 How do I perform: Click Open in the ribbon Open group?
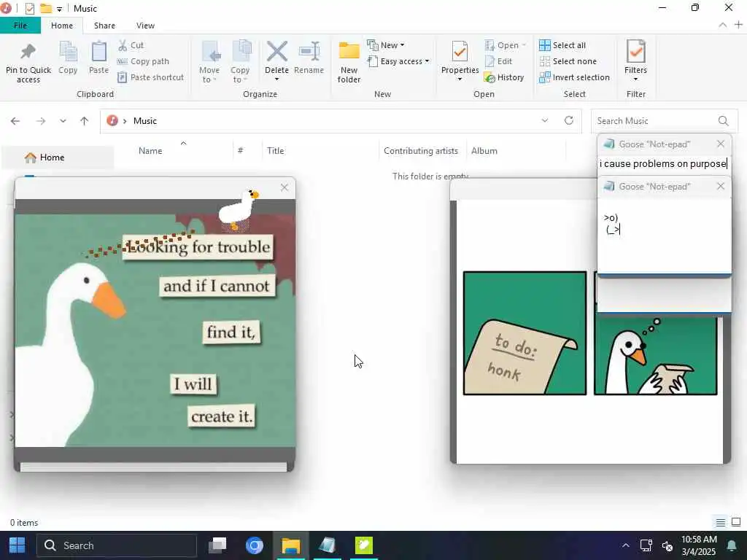point(505,45)
